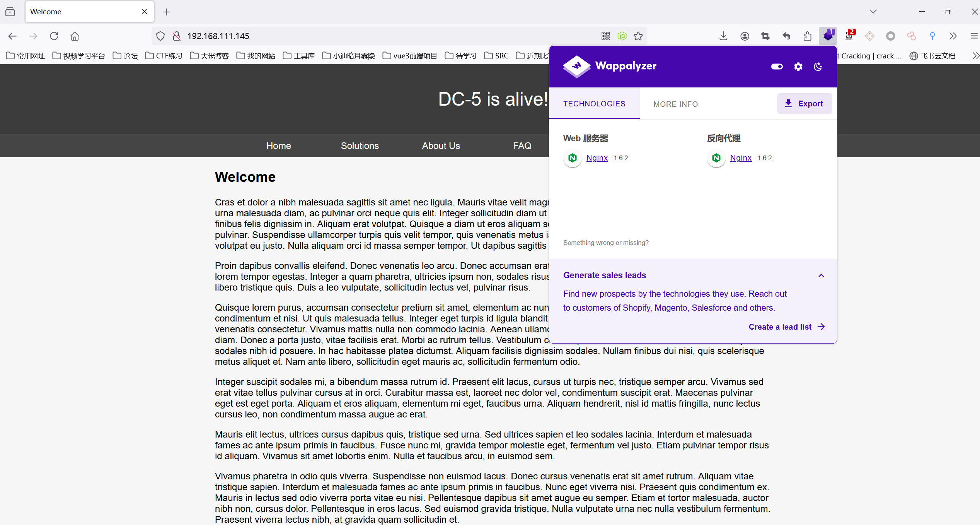The image size is (980, 525).
Task: Reload the current page
Action: coord(54,36)
